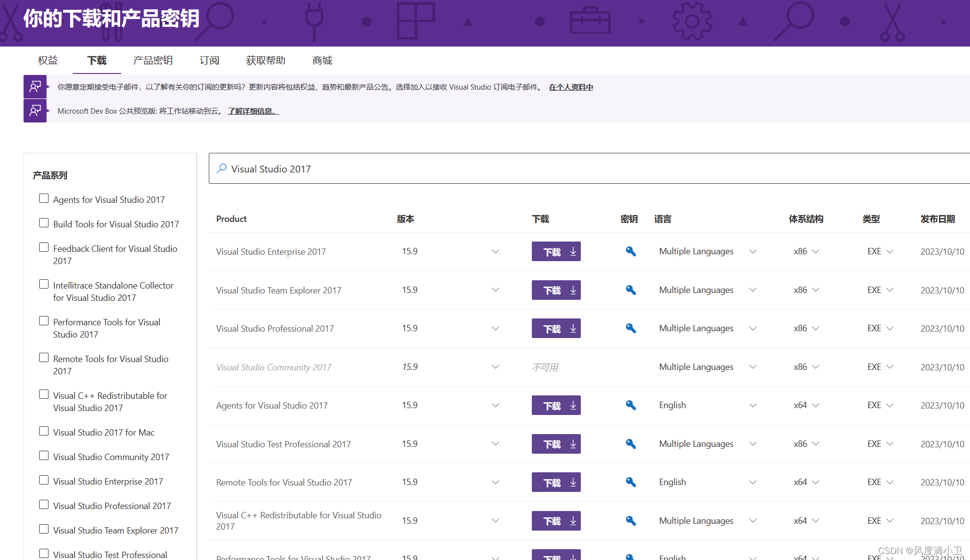This screenshot has width=970, height=560.
Task: Switch to the 产品密钥 tab
Action: tap(153, 60)
